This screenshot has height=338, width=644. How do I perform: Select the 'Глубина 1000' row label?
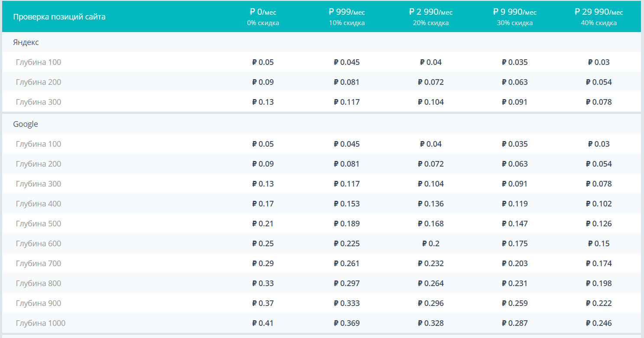[x=41, y=323]
